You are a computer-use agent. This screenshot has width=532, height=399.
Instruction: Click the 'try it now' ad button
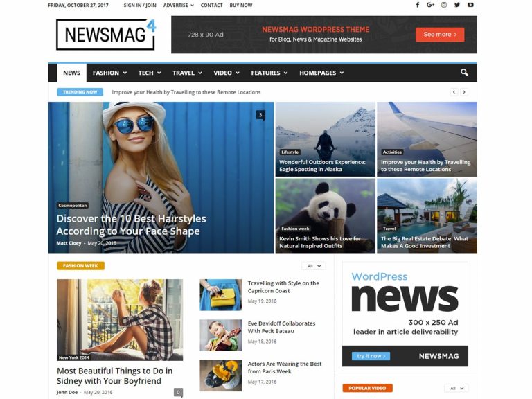point(371,356)
